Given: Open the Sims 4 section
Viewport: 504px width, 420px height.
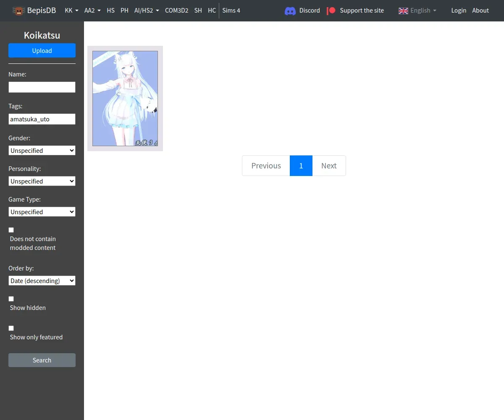Looking at the screenshot, I should coord(231,10).
